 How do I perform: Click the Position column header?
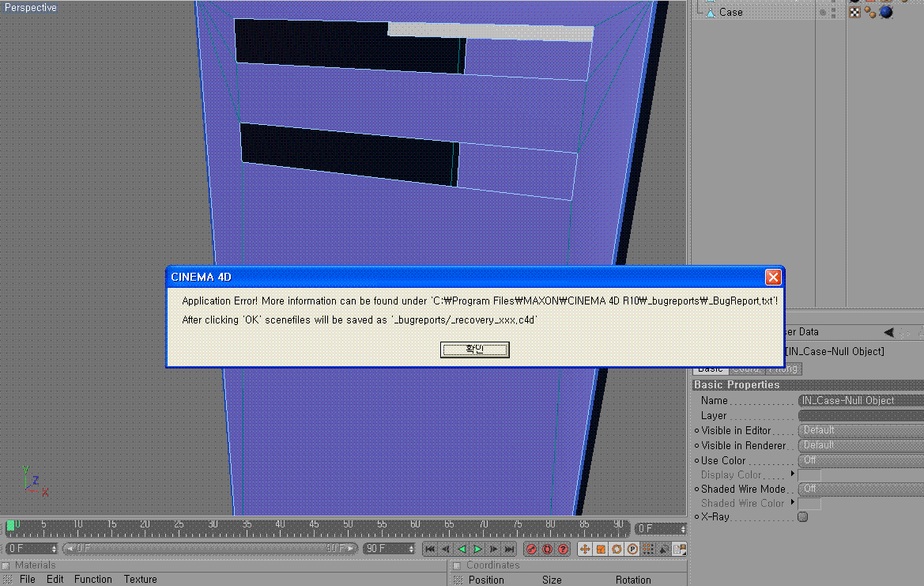coord(486,580)
